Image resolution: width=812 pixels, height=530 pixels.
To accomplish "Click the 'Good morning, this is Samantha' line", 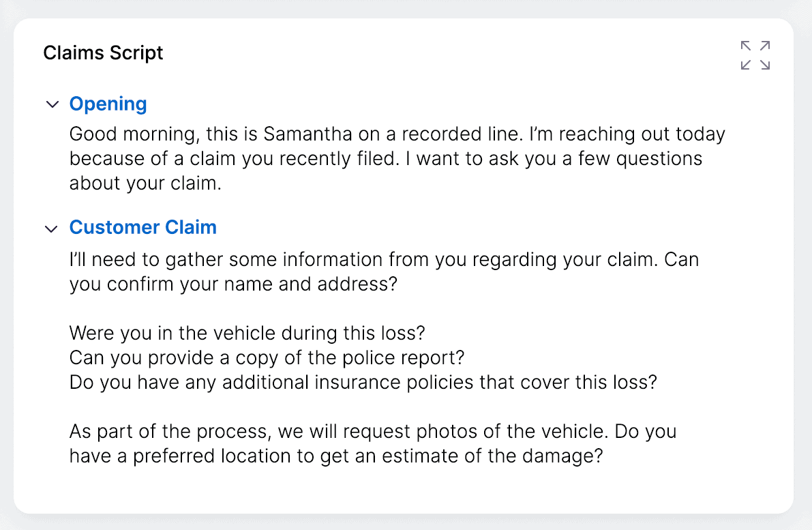I will coord(397,134).
